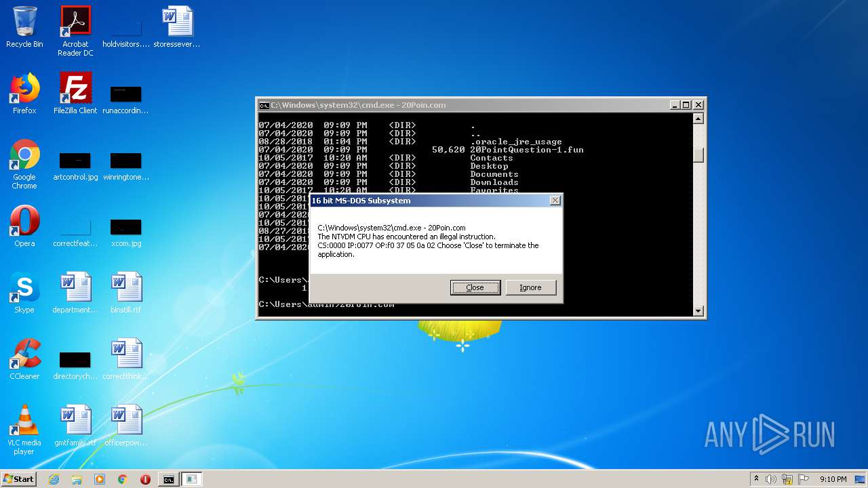Screen dimensions: 868x488
Task: Open Internet Explorer from the taskbar
Action: [54, 479]
